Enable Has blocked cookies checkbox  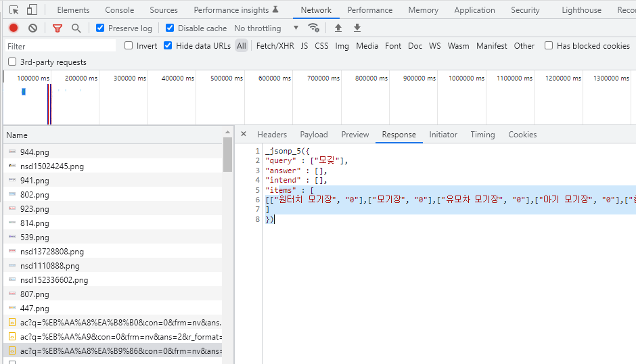549,45
